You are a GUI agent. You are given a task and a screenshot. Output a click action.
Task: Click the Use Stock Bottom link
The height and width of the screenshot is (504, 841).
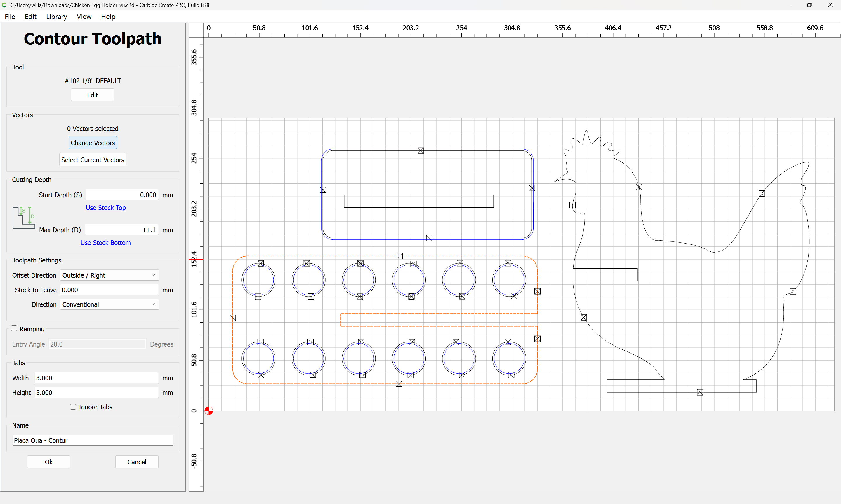pos(105,242)
